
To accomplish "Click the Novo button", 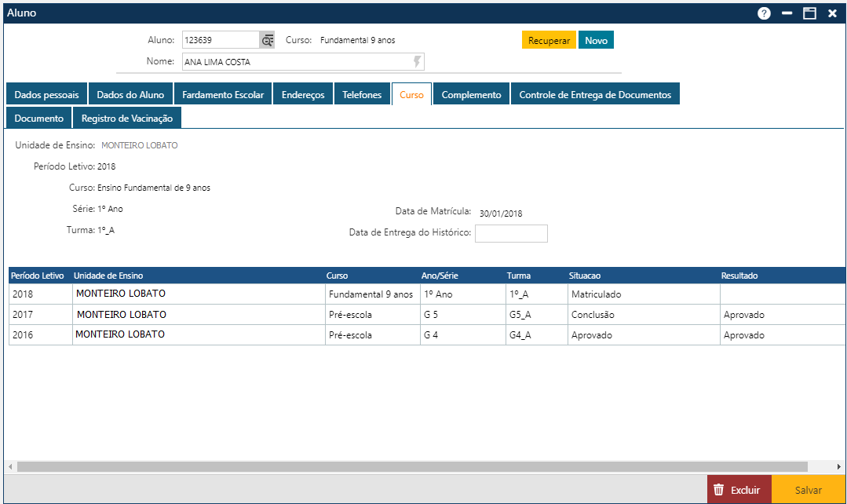I will pos(596,40).
